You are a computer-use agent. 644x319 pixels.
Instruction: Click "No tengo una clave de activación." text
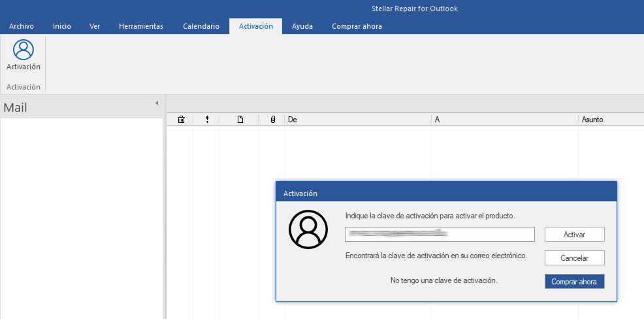pos(444,280)
